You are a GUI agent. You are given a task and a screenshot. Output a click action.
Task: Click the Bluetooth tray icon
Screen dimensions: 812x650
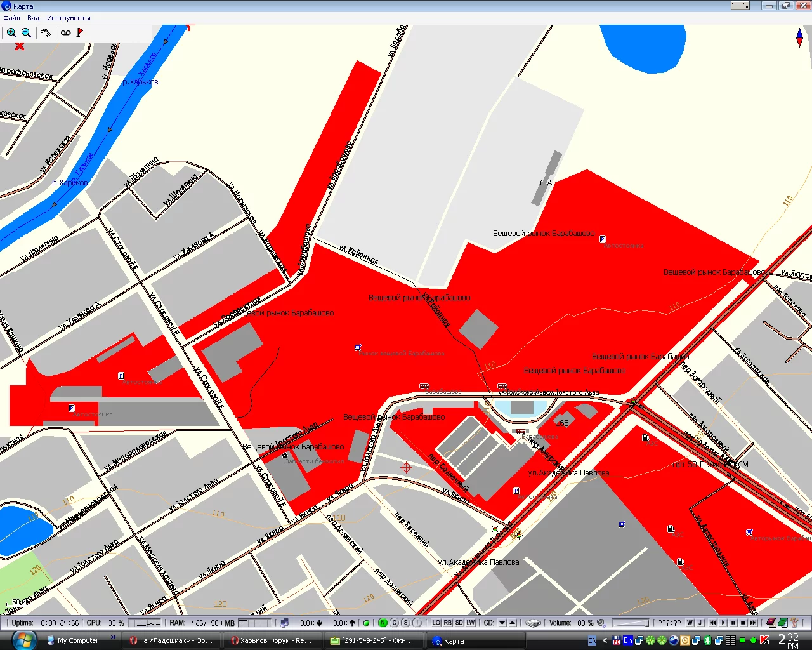point(707,640)
